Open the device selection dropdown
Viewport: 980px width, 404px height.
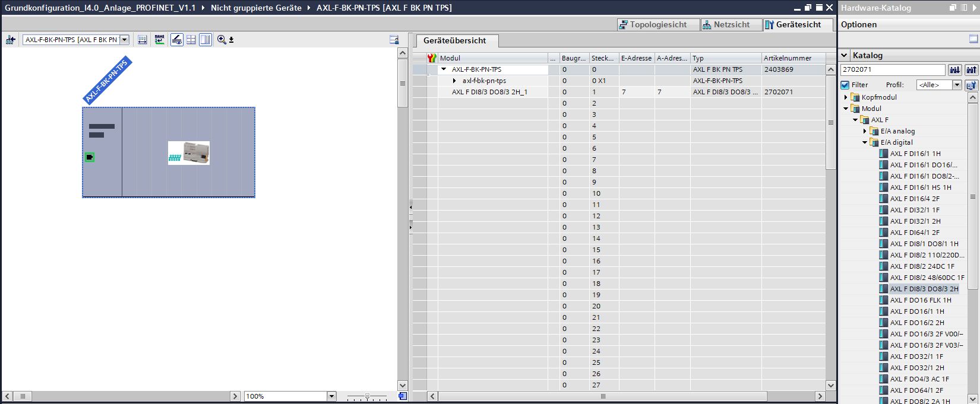click(x=124, y=40)
